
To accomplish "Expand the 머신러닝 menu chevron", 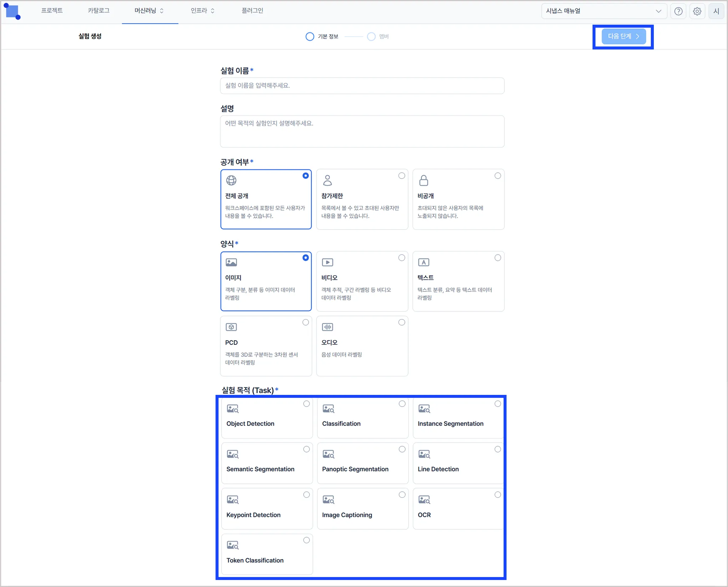I will point(162,11).
